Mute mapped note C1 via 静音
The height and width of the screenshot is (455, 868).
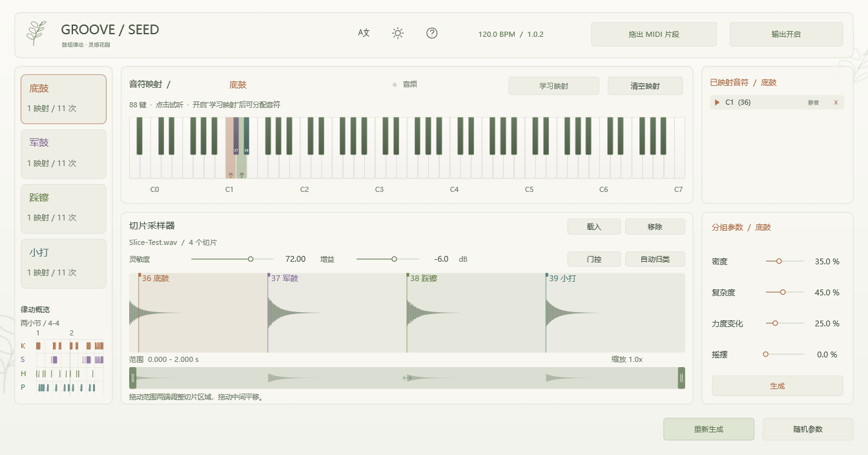click(813, 102)
